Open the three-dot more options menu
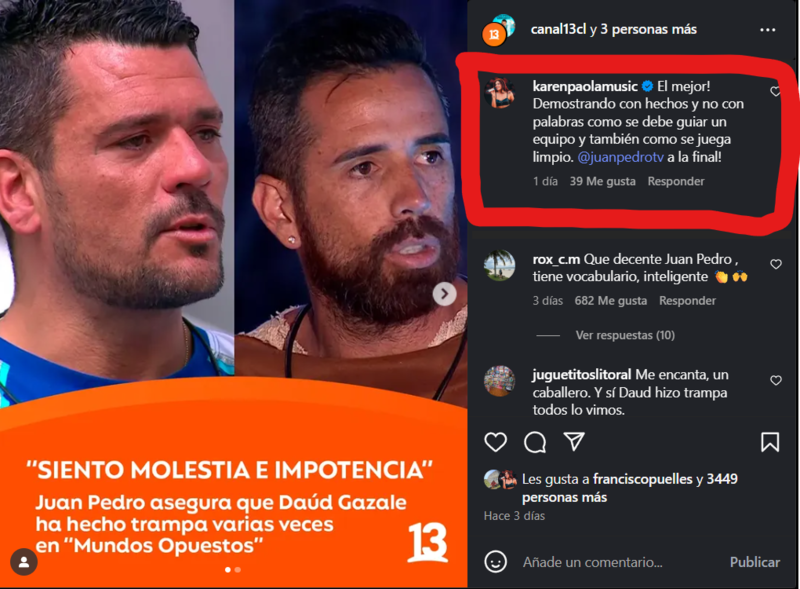This screenshot has height=589, width=800. tap(767, 30)
